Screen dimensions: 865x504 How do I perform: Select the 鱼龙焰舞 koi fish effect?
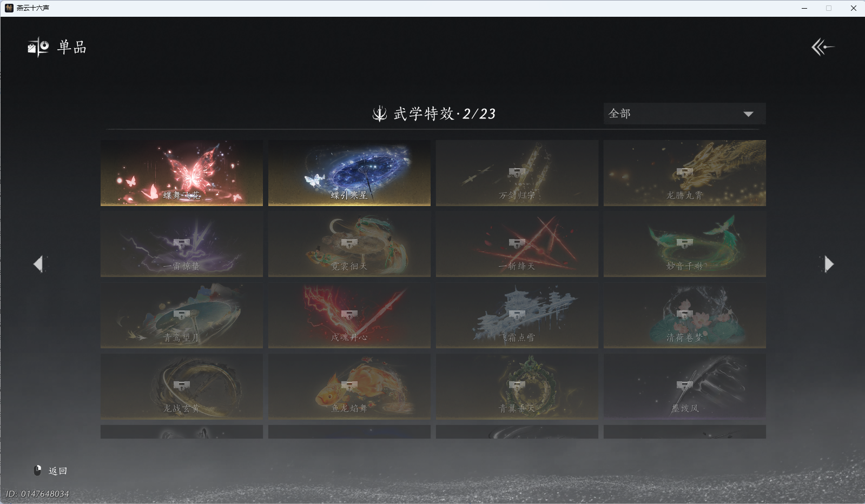(349, 386)
